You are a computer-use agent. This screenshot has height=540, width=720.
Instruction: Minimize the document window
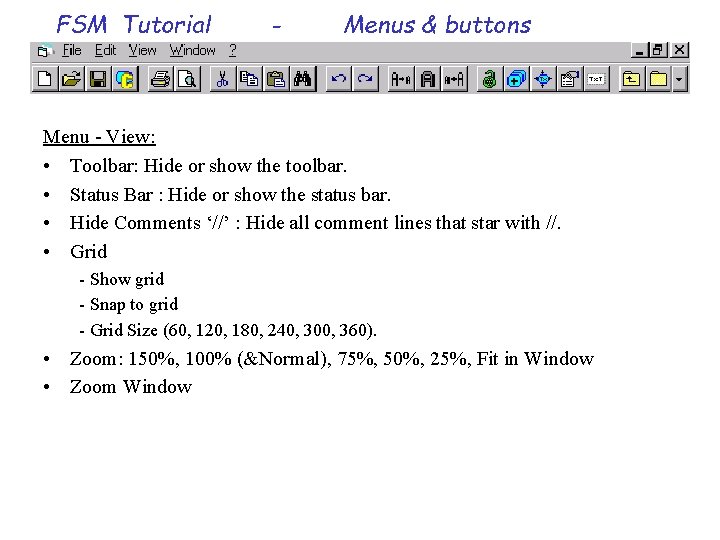point(639,50)
